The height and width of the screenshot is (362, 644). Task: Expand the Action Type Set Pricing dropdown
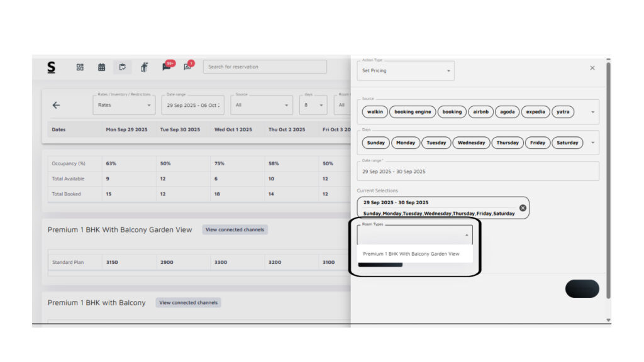[448, 71]
